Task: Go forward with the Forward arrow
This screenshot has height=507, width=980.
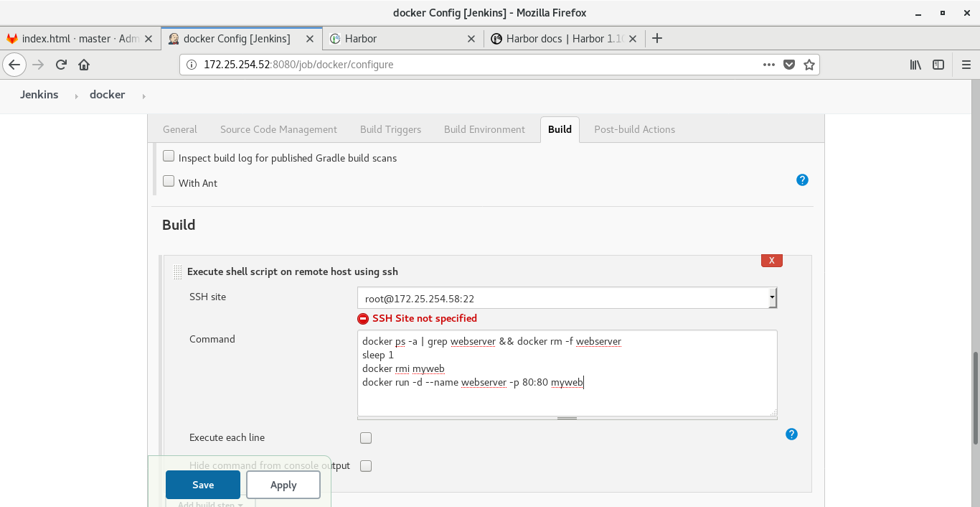Action: [x=38, y=65]
